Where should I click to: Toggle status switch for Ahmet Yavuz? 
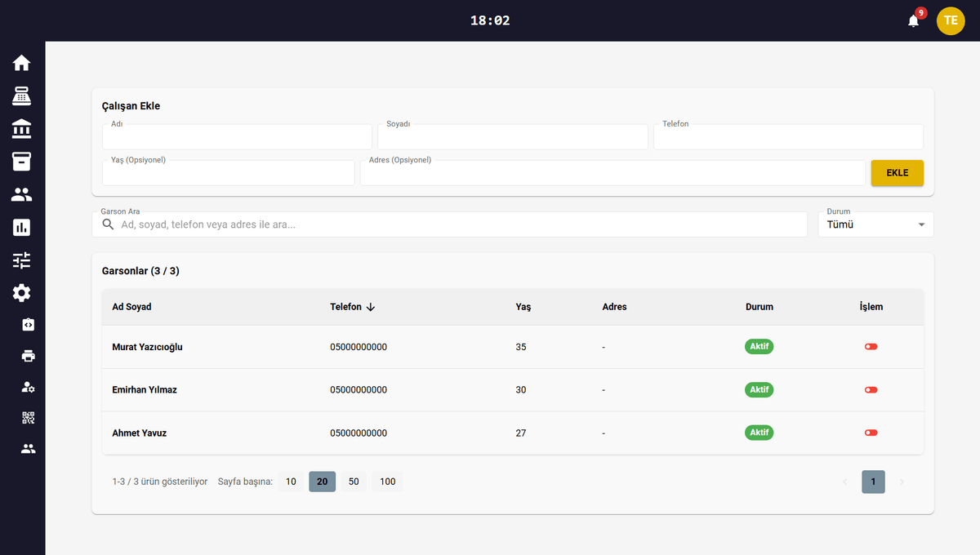coord(871,433)
